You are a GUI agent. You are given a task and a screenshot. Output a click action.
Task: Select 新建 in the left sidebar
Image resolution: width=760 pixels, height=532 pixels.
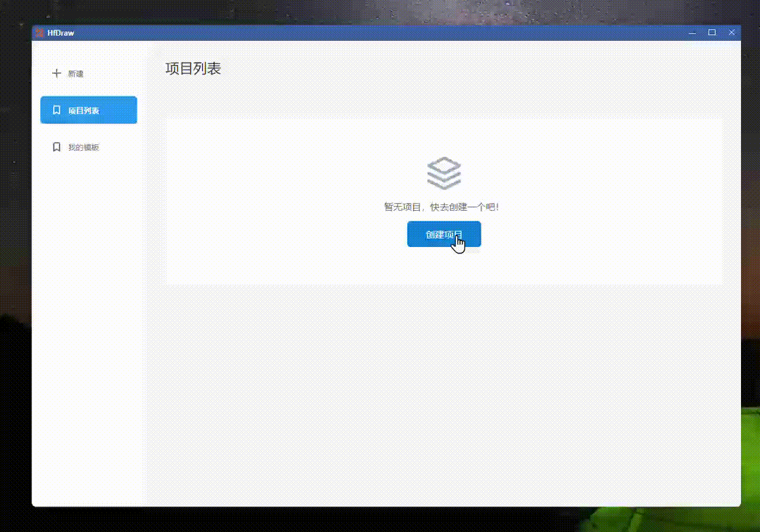76,73
